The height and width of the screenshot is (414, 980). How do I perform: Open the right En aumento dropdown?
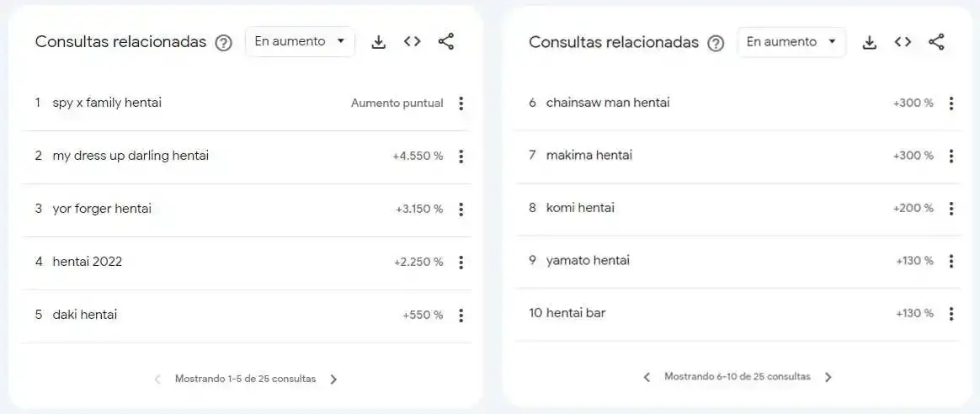click(792, 42)
